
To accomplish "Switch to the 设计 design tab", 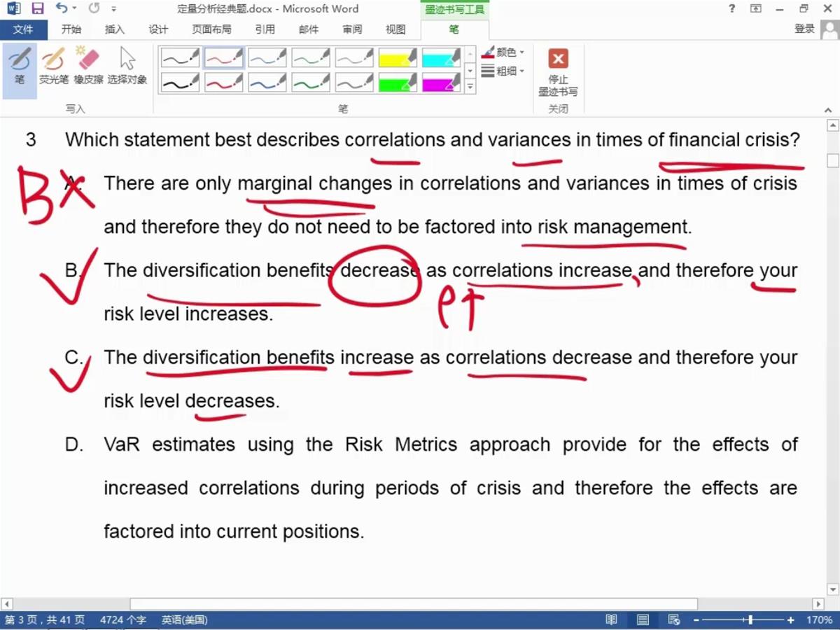I will [159, 29].
